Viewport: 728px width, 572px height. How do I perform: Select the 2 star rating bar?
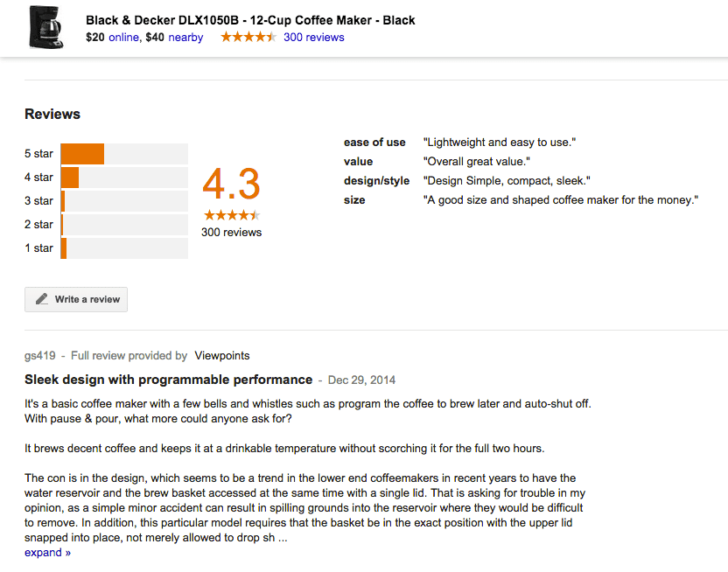click(123, 225)
